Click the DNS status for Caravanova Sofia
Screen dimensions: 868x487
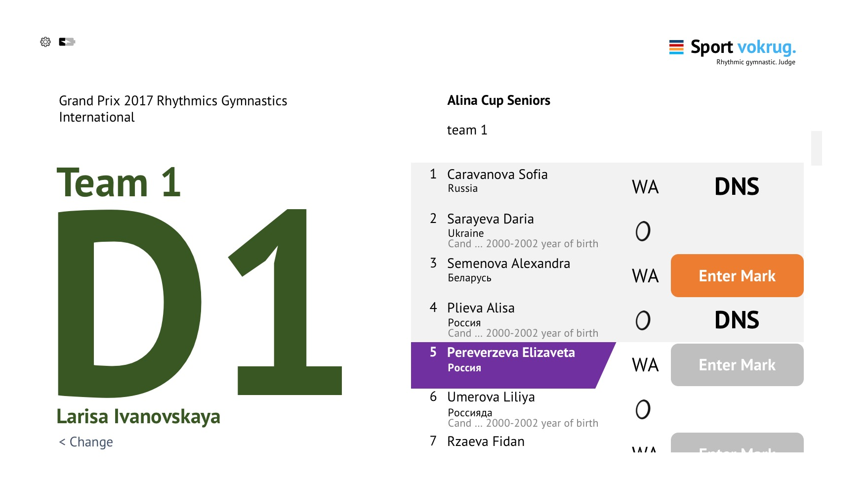point(737,186)
